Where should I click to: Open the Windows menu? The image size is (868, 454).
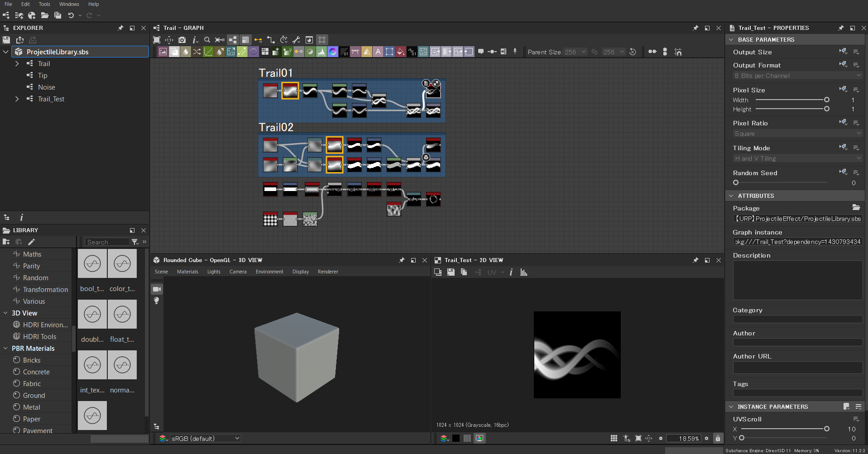pyautogui.click(x=69, y=4)
